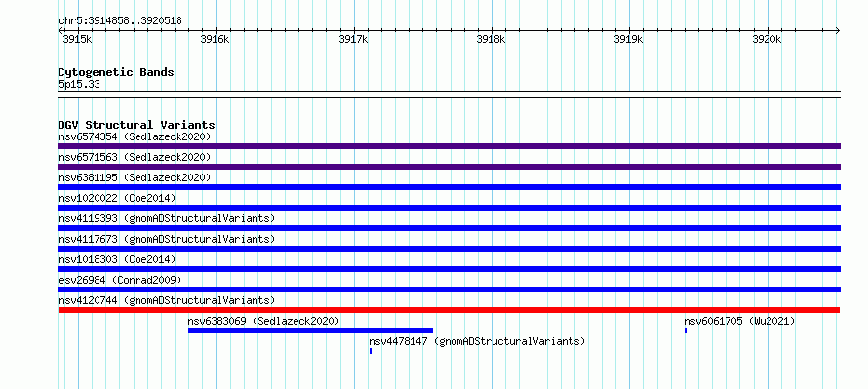Click the esv26984 (Conrad2009) label
This screenshot has height=389, width=868.
120,280
